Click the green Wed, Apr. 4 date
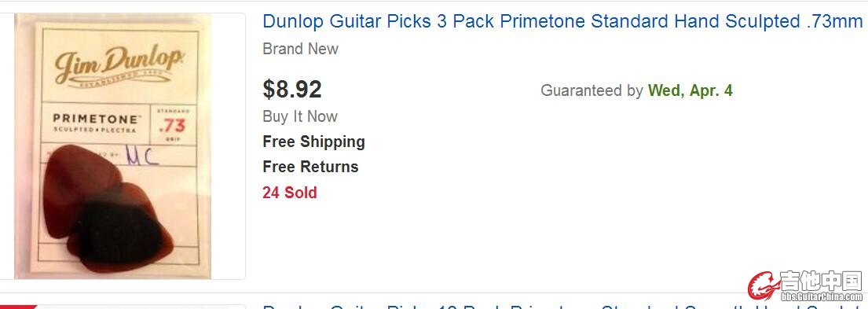 tap(690, 90)
